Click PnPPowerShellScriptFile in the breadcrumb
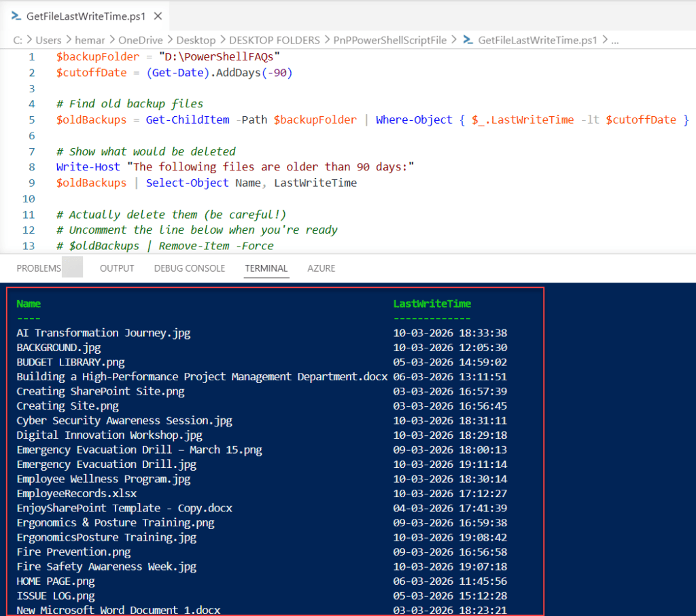This screenshot has height=616, width=696. [x=389, y=40]
